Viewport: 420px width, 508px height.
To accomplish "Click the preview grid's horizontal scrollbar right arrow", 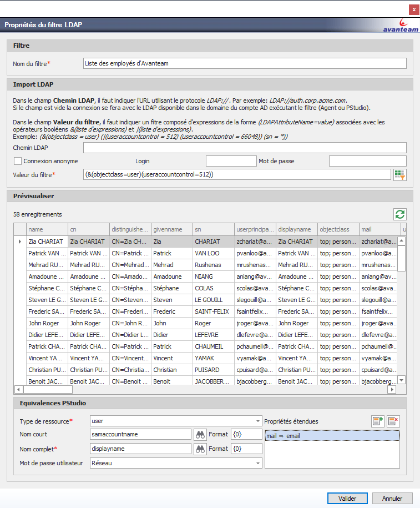I will 392,390.
